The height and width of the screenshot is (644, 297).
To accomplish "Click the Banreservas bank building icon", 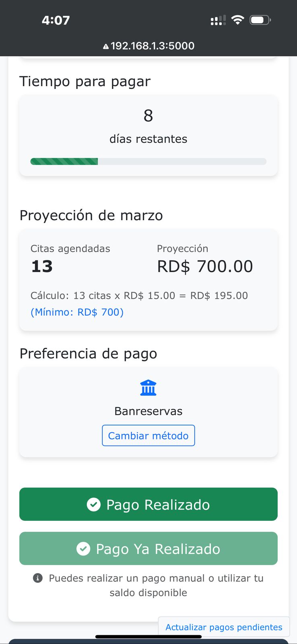I will point(148,388).
